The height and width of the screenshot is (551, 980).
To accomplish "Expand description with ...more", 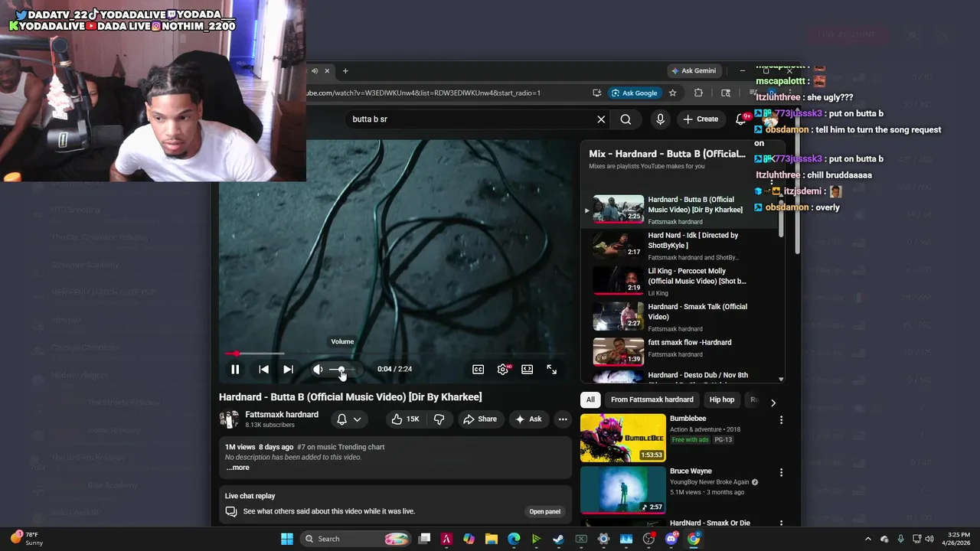I will click(x=237, y=468).
